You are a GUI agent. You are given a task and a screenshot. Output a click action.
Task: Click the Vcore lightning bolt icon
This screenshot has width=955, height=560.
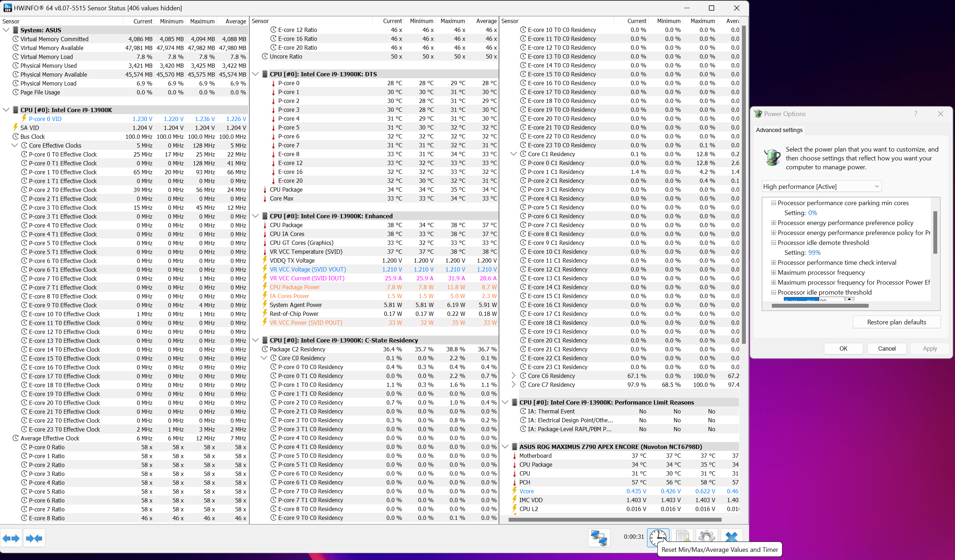pos(514,491)
